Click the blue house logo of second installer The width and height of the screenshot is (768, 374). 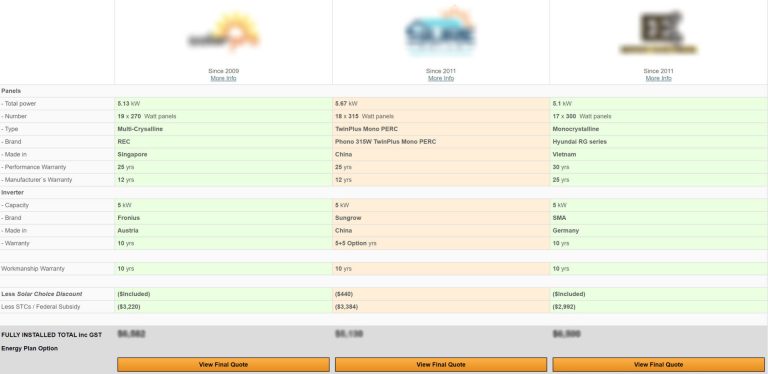(x=440, y=30)
